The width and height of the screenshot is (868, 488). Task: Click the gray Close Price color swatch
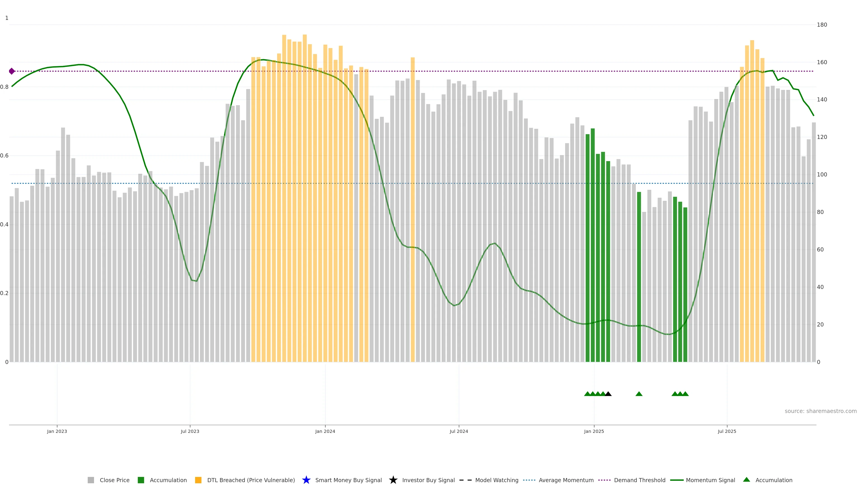(91, 480)
